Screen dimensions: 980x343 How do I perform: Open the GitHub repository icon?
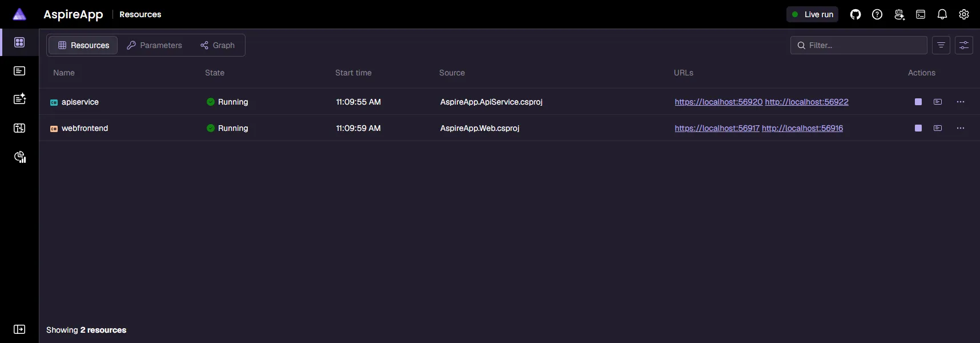pyautogui.click(x=856, y=14)
